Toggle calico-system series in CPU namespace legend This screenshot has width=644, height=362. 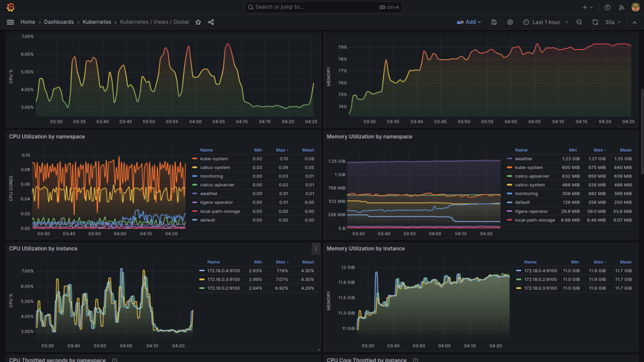tap(215, 167)
